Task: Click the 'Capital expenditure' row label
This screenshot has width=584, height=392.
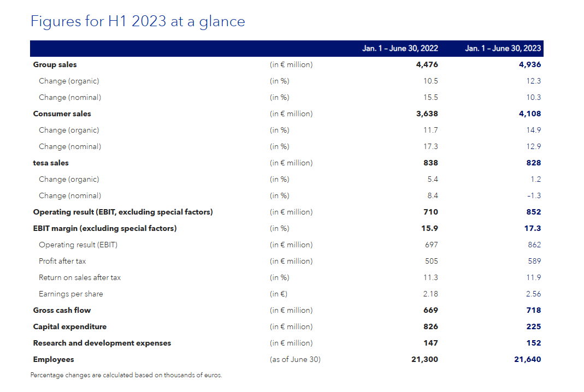Action: [70, 326]
